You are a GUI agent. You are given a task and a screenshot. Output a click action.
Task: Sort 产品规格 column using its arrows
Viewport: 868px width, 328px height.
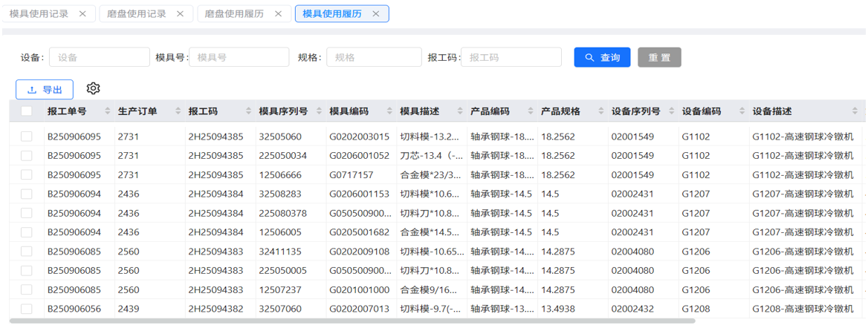click(601, 111)
